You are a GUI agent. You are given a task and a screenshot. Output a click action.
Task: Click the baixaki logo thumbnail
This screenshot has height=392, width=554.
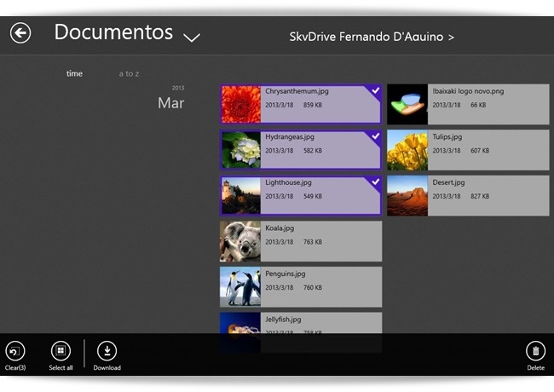coord(407,104)
